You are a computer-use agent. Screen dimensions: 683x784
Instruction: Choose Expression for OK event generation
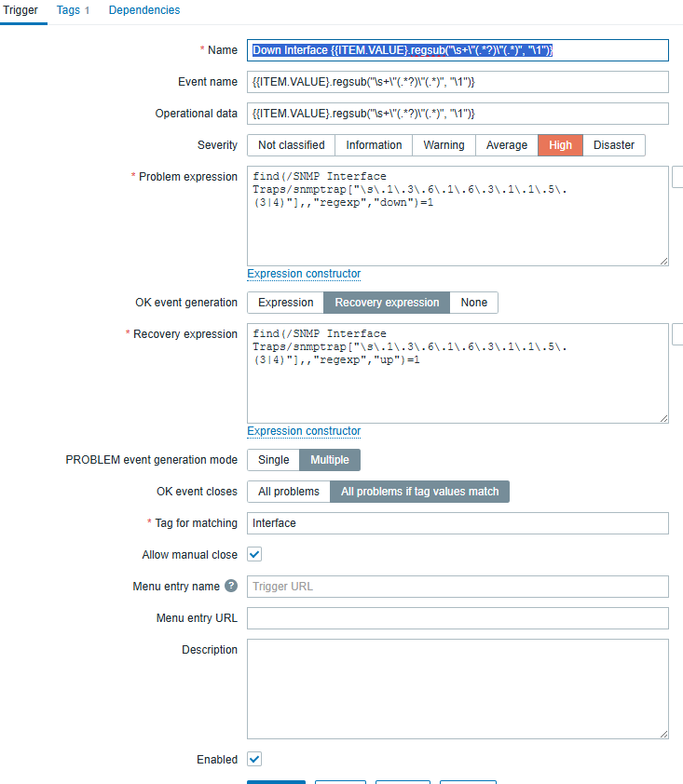tap(286, 303)
